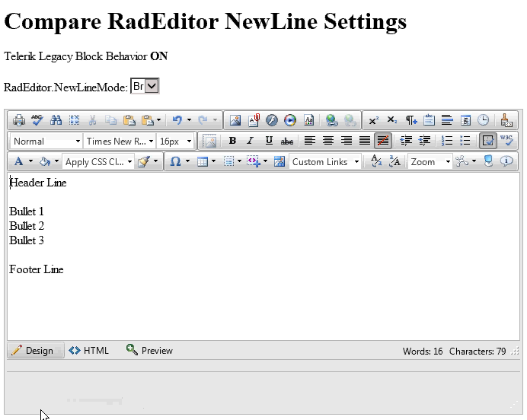Toggle Italic formatting

250,141
